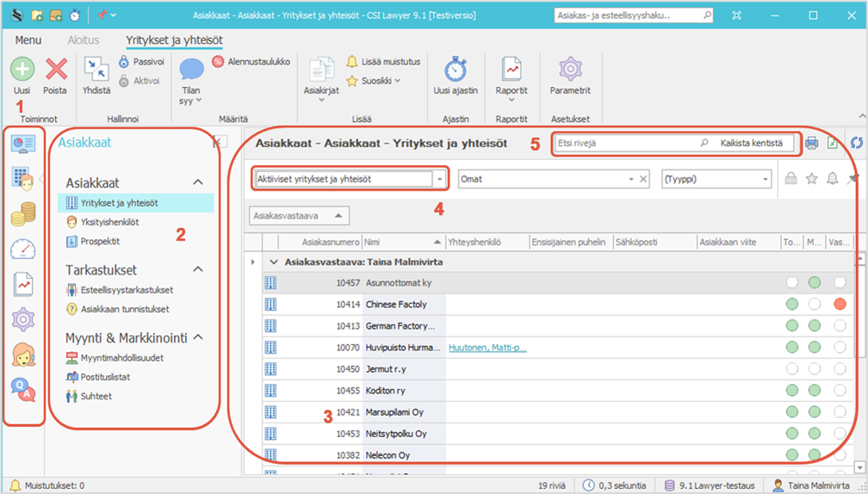The image size is (868, 494).
Task: Start a new timer with Uusi ajastin
Action: [x=455, y=70]
